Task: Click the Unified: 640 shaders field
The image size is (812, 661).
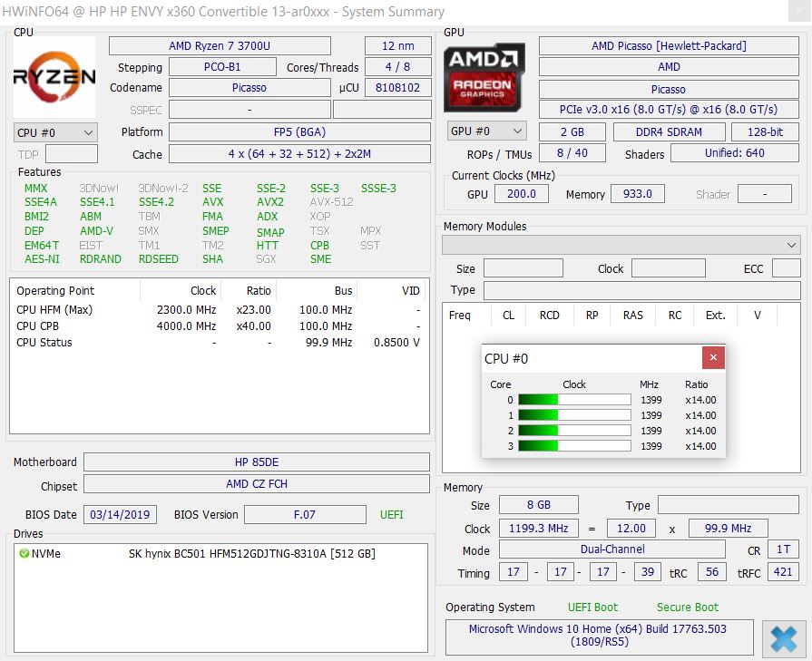Action: pos(734,152)
